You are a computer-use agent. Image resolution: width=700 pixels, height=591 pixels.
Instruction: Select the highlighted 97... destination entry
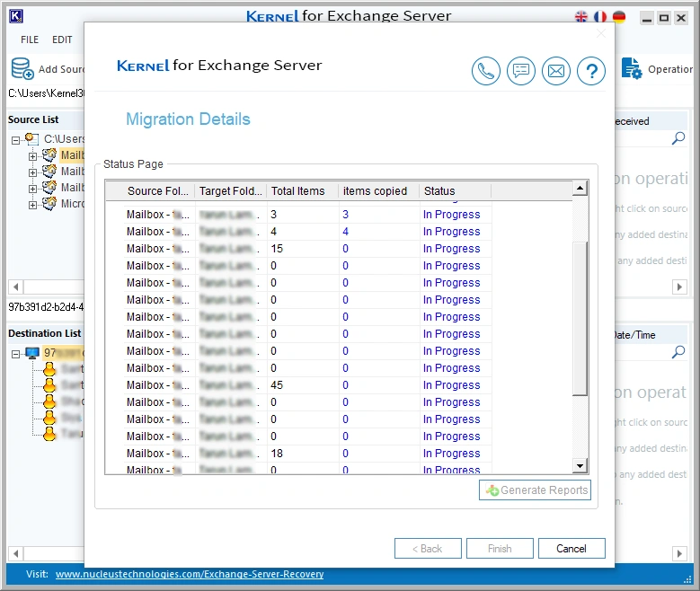pos(63,353)
